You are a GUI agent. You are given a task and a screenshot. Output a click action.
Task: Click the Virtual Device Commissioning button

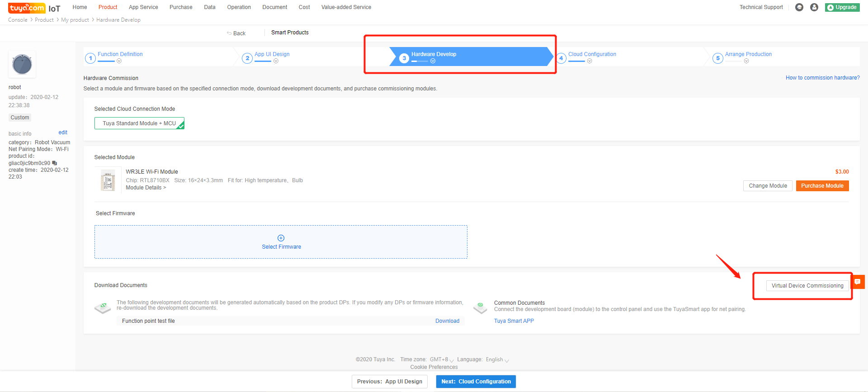click(807, 286)
